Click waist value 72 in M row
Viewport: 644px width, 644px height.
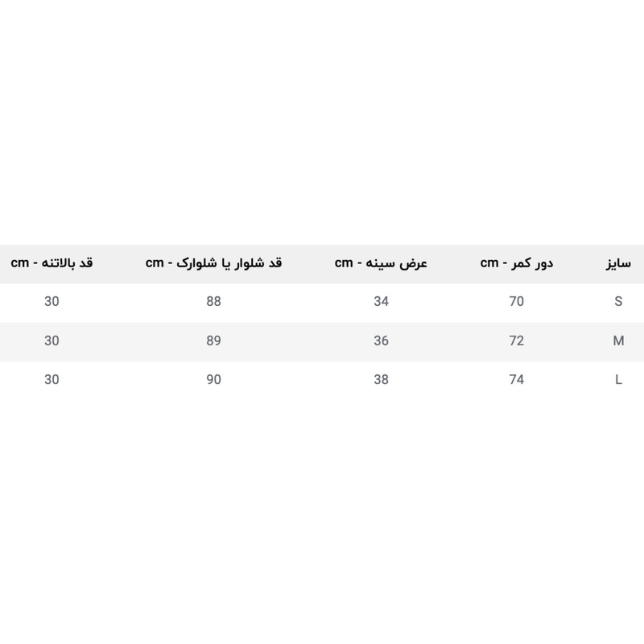point(516,341)
